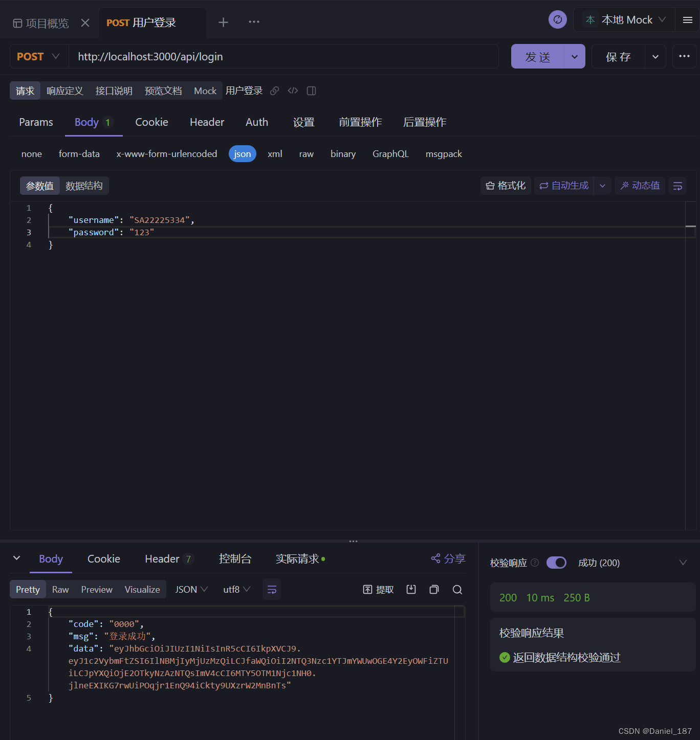The image size is (700, 740).
Task: Open the 实际请求 tab
Action: (x=300, y=559)
